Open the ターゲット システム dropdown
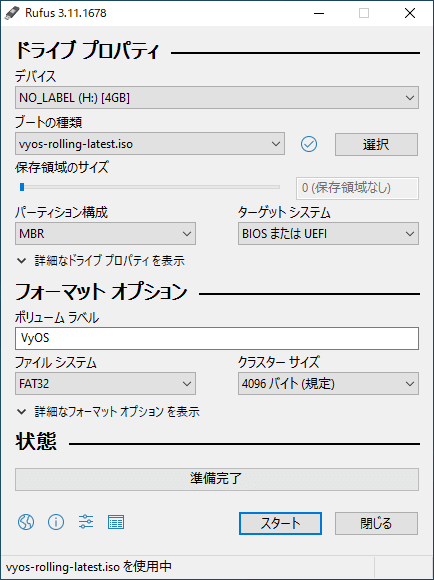 point(328,233)
